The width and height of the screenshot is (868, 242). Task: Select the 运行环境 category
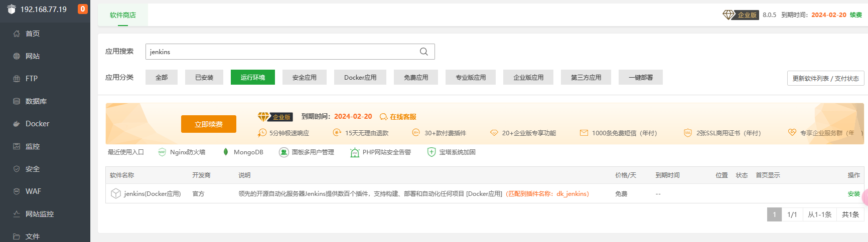click(x=253, y=77)
